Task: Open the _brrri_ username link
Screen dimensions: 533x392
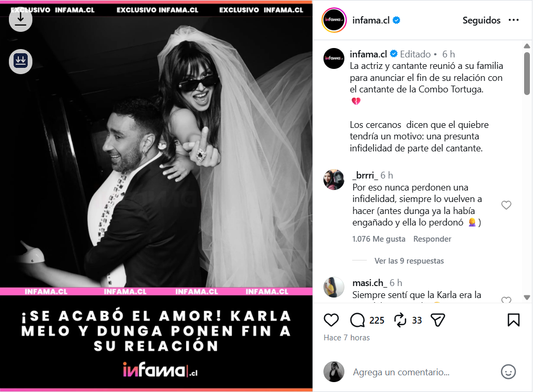Action: click(365, 175)
